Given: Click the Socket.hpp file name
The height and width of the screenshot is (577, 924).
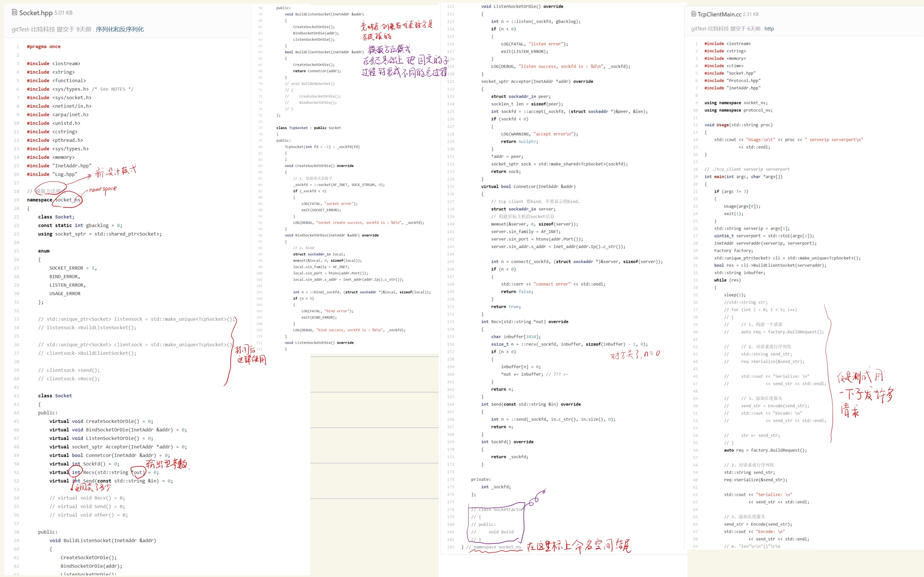Looking at the screenshot, I should pos(36,13).
